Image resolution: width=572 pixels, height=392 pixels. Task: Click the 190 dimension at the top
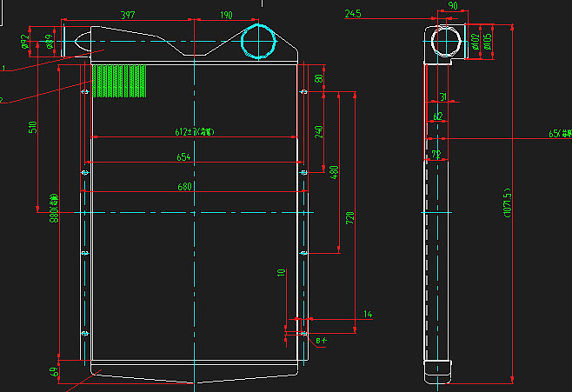[x=226, y=15]
